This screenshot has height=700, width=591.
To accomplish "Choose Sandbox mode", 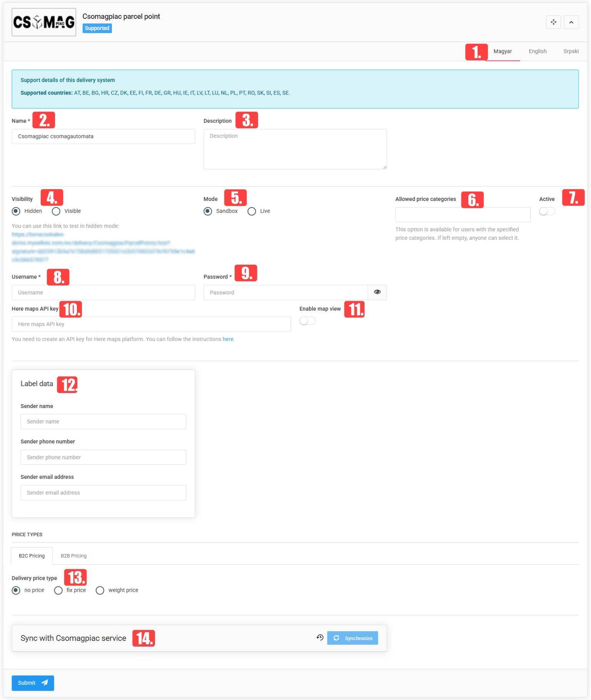I will 208,211.
